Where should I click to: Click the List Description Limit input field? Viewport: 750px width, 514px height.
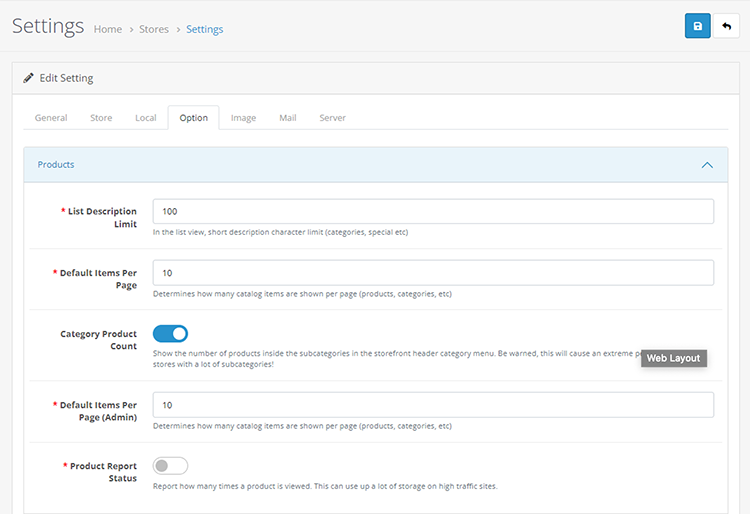click(433, 212)
